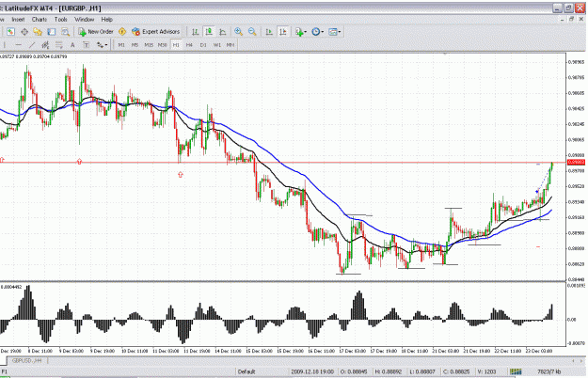588x378 pixels.
Task: Open the Market Watch window icon
Action: click(10, 32)
